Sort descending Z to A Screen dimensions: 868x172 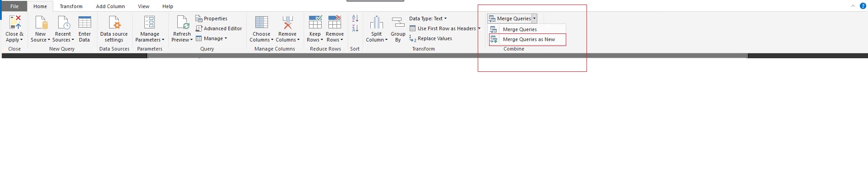pos(355,28)
